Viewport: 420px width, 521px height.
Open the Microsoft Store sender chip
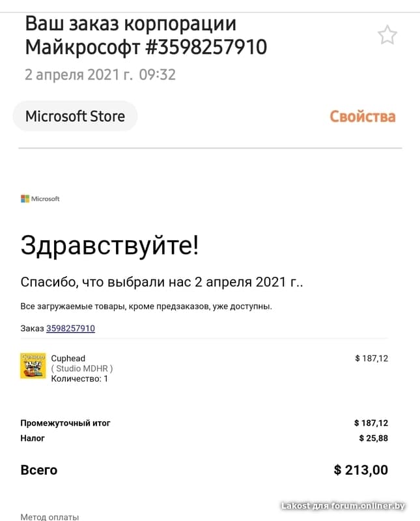(x=75, y=117)
